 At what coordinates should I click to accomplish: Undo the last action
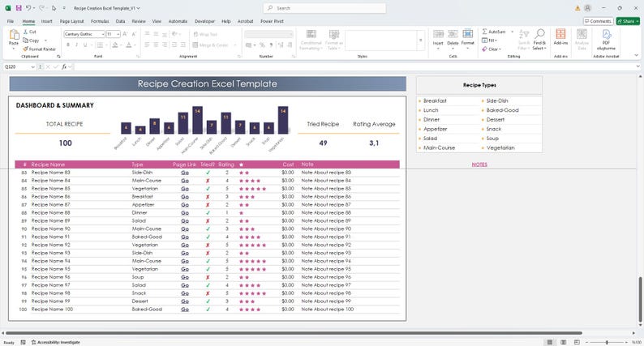(x=28, y=8)
